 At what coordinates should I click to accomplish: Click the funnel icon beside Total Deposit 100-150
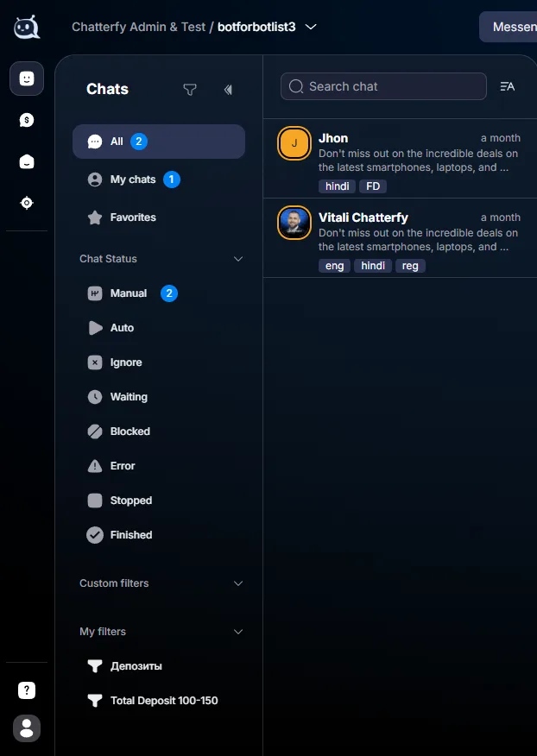tap(95, 701)
